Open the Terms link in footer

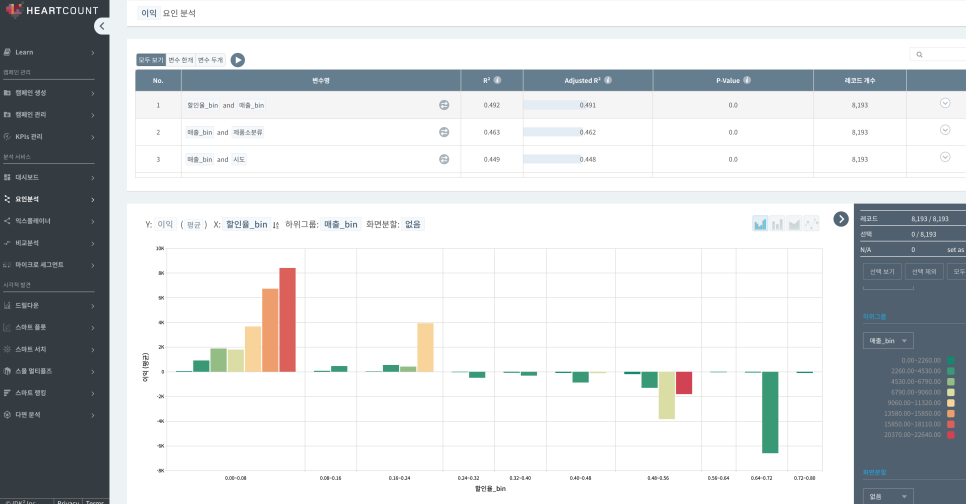click(95, 502)
